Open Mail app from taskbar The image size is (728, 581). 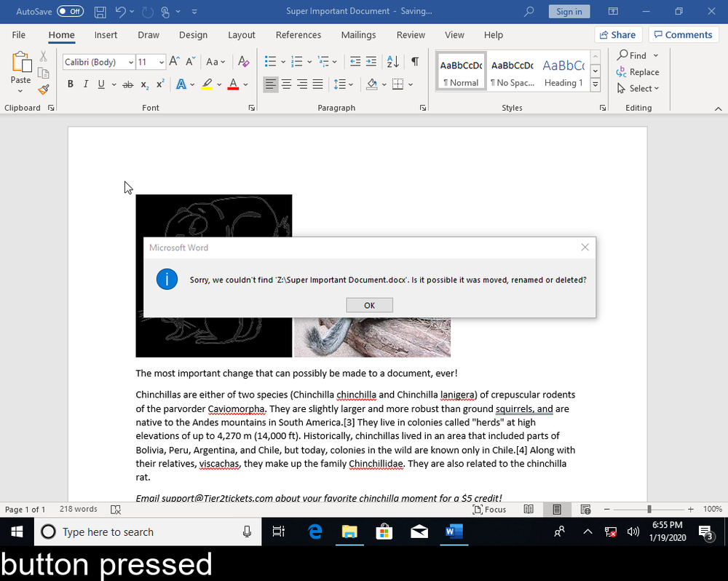(x=419, y=531)
